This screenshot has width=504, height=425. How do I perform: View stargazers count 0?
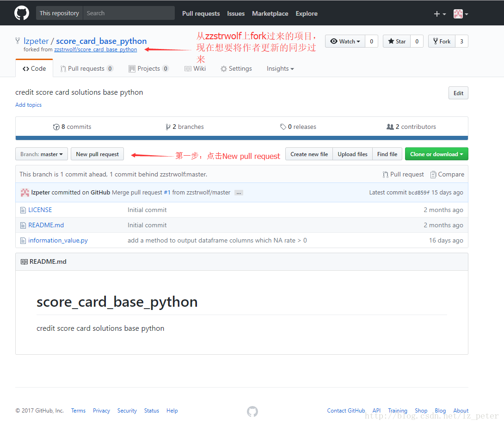pos(417,41)
